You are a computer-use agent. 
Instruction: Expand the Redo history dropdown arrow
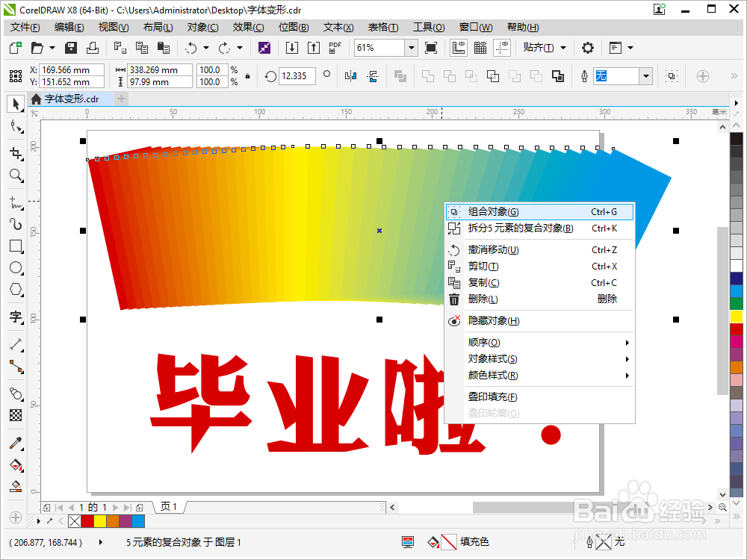(x=240, y=48)
